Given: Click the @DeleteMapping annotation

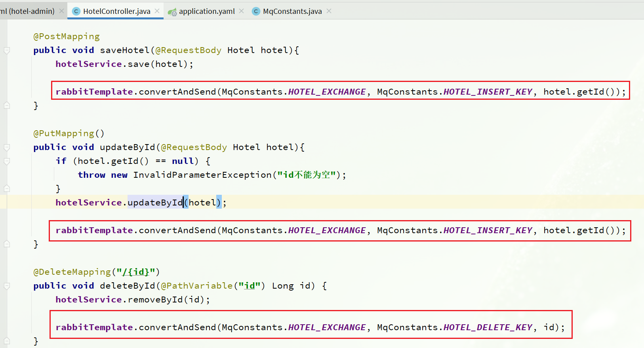Looking at the screenshot, I should point(72,272).
